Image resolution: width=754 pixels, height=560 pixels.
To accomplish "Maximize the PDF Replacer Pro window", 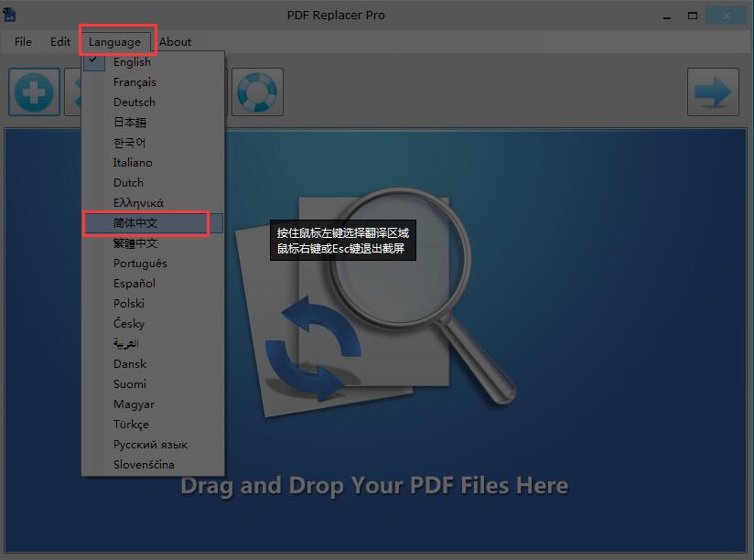I will pyautogui.click(x=693, y=16).
